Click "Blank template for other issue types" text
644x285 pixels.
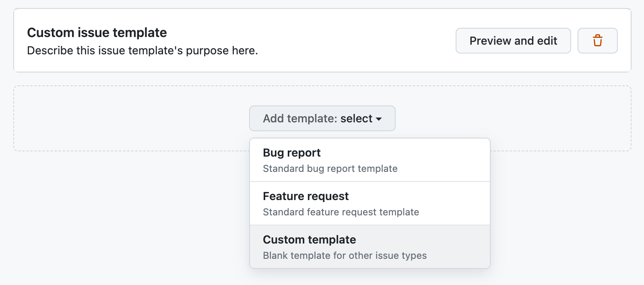pyautogui.click(x=345, y=256)
